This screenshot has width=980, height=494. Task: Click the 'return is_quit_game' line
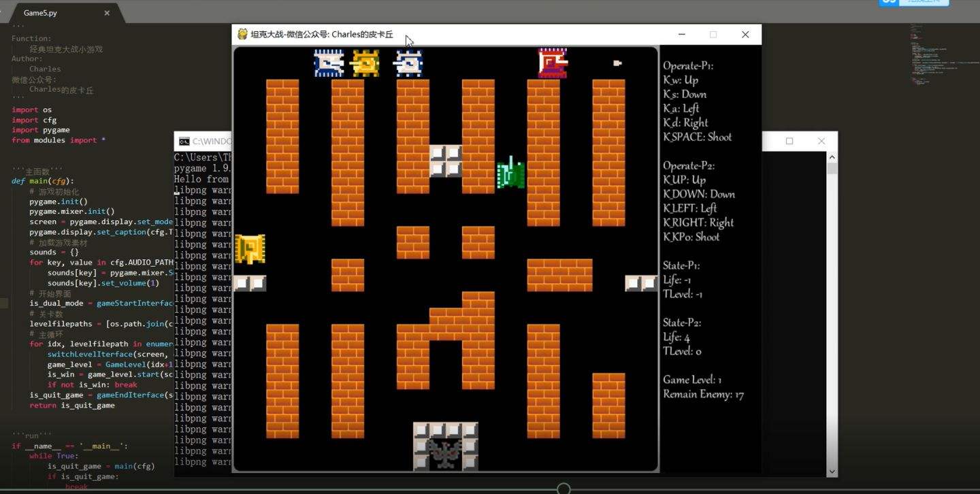[x=72, y=405]
